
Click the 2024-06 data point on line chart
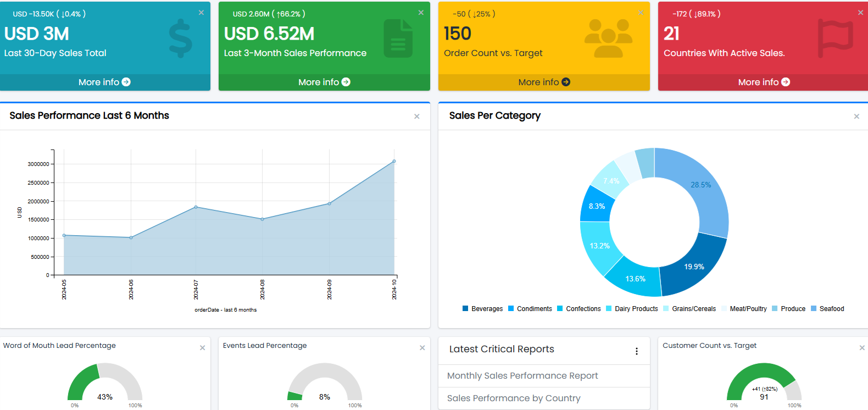131,237
